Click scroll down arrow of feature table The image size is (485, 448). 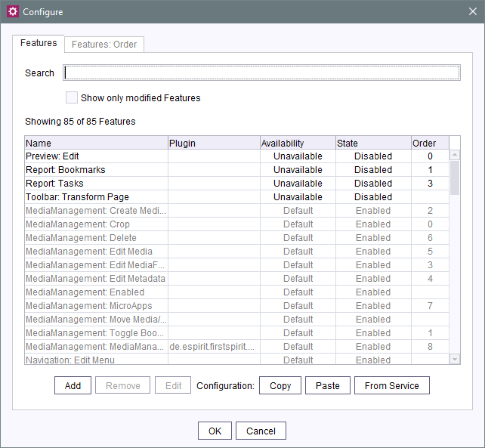[455, 359]
